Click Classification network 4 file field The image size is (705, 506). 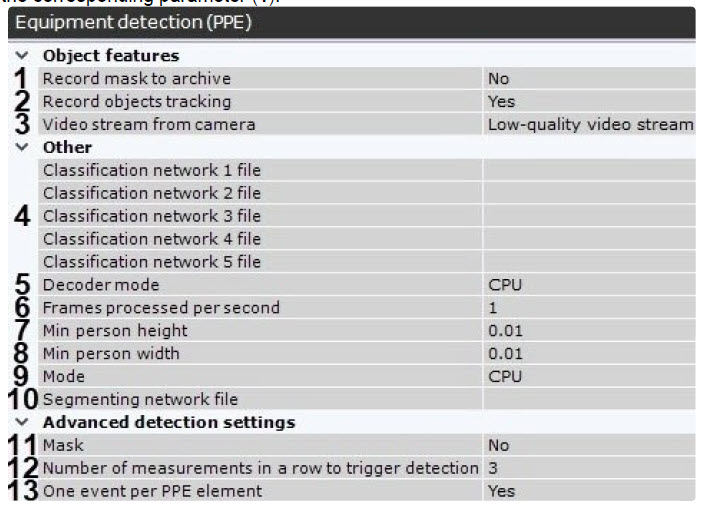click(588, 239)
